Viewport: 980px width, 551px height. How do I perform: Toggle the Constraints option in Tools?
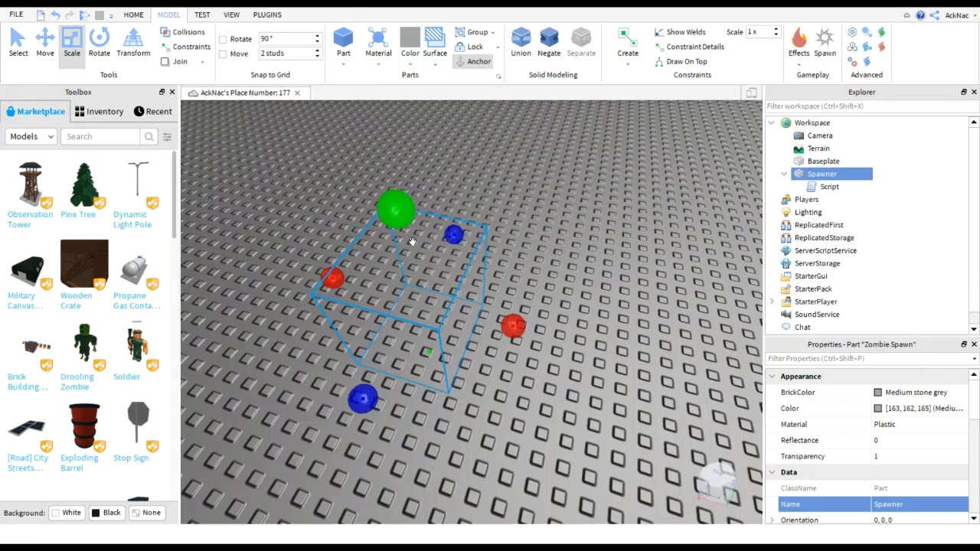pyautogui.click(x=185, y=47)
